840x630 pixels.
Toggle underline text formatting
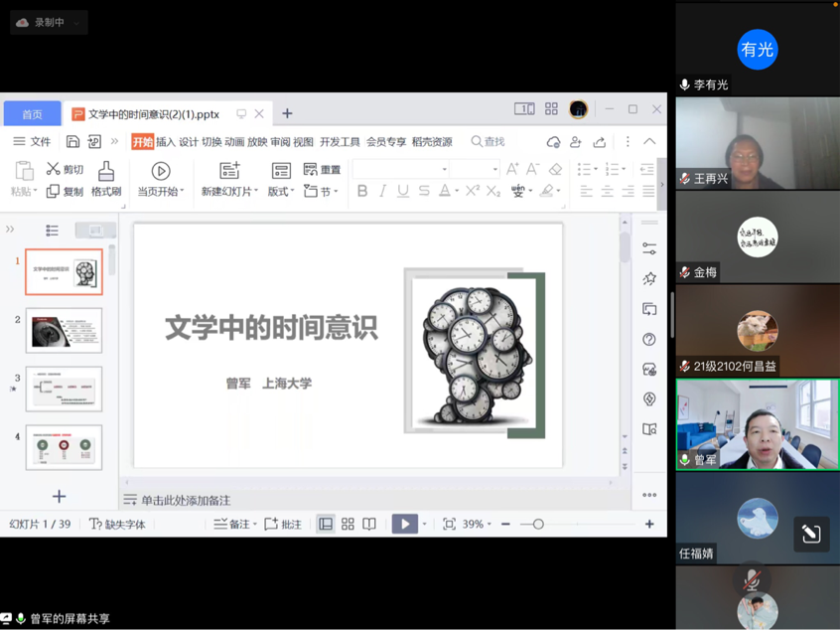tap(403, 191)
